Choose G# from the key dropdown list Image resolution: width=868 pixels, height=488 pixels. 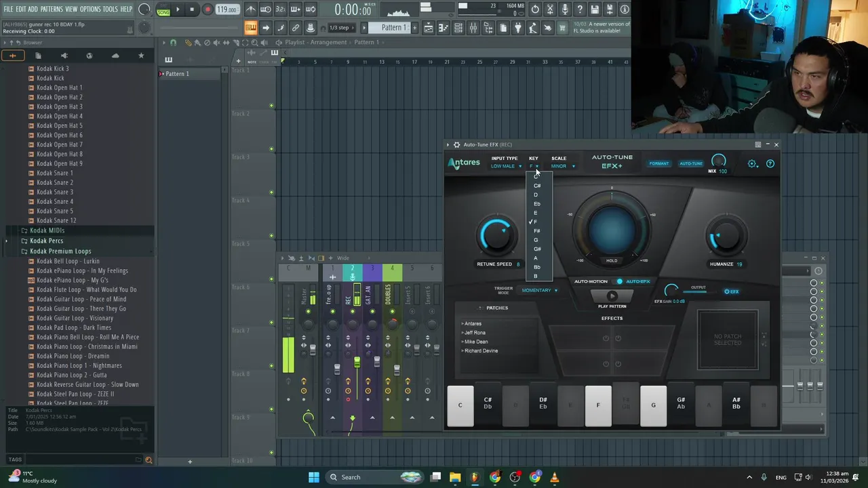pos(539,249)
